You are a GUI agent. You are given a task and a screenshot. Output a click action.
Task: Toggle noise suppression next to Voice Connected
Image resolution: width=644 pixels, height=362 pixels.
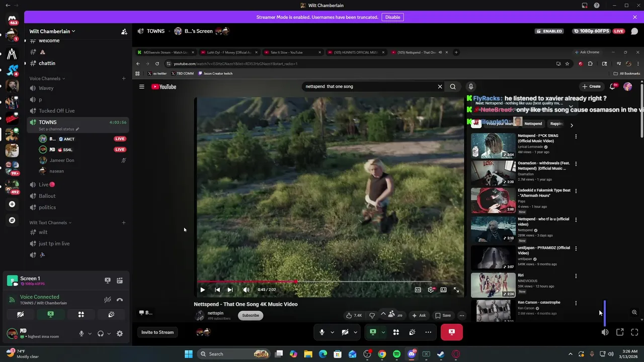tap(107, 300)
